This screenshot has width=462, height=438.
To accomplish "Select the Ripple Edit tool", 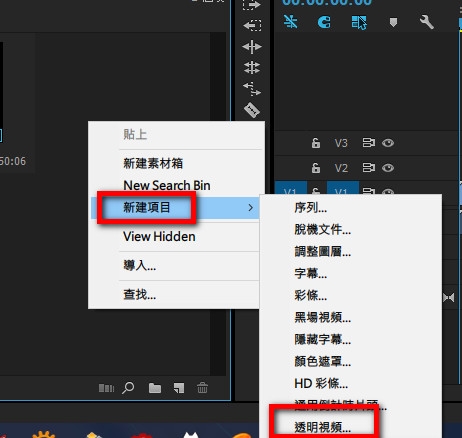I will coord(252,47).
